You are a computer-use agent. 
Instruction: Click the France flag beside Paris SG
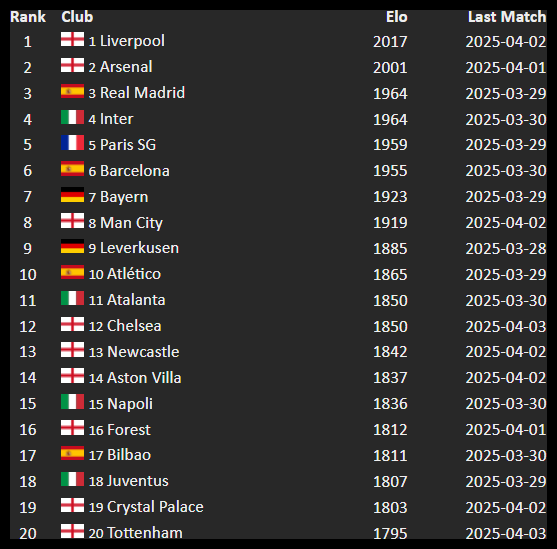(x=72, y=142)
